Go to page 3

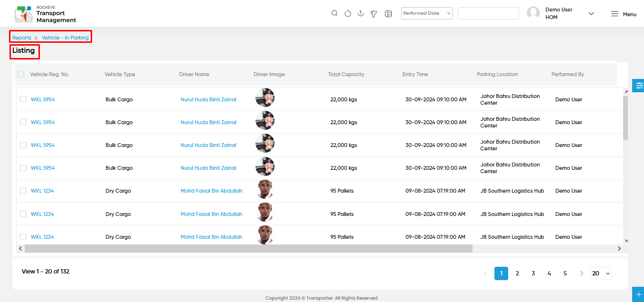click(x=533, y=273)
